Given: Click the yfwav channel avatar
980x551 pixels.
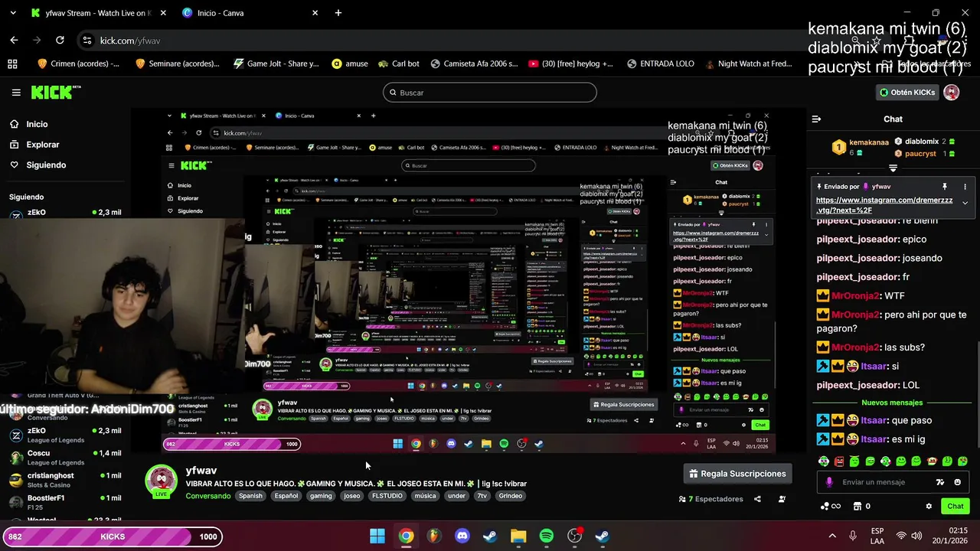Looking at the screenshot, I should click(x=162, y=481).
